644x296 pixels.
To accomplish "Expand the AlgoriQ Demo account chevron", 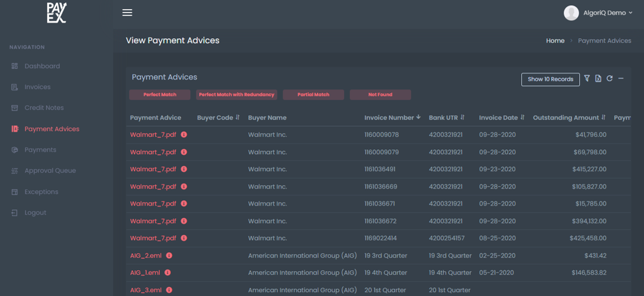I will 630,13.
